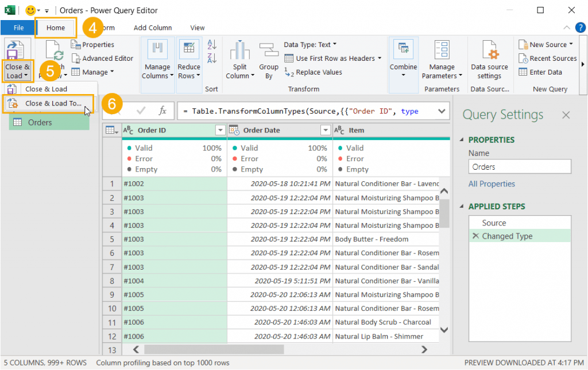The height and width of the screenshot is (370, 588).
Task: Collapse the APPLIED STEPS section
Action: pyautogui.click(x=462, y=207)
